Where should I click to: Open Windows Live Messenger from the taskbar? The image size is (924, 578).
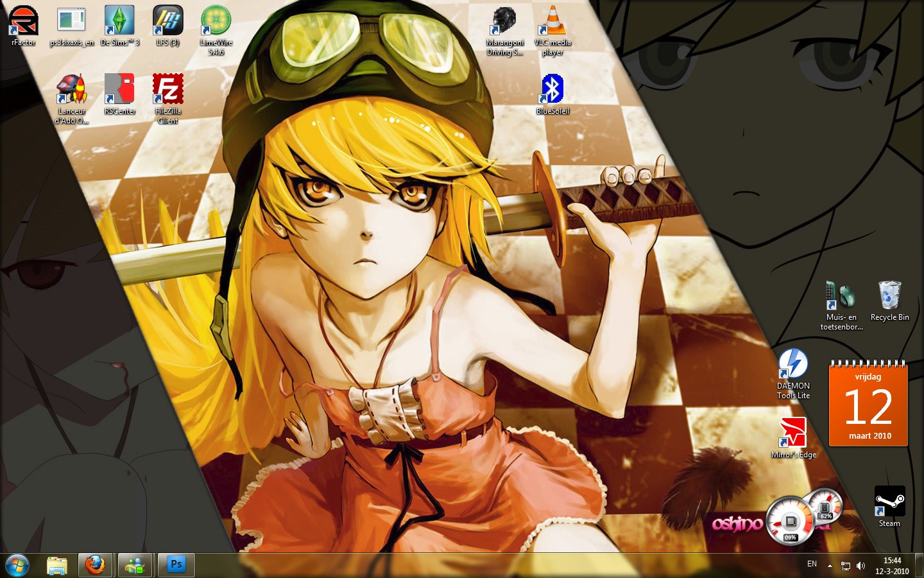point(135,565)
